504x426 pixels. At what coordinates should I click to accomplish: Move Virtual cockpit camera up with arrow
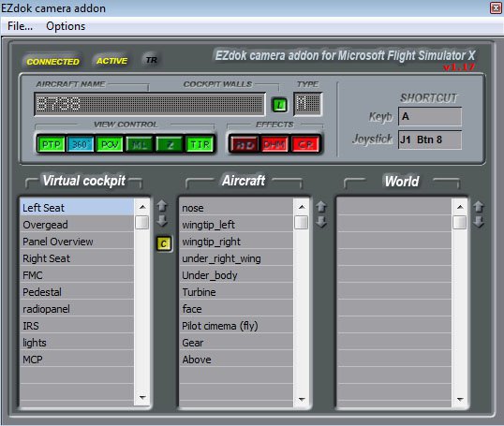pos(162,206)
